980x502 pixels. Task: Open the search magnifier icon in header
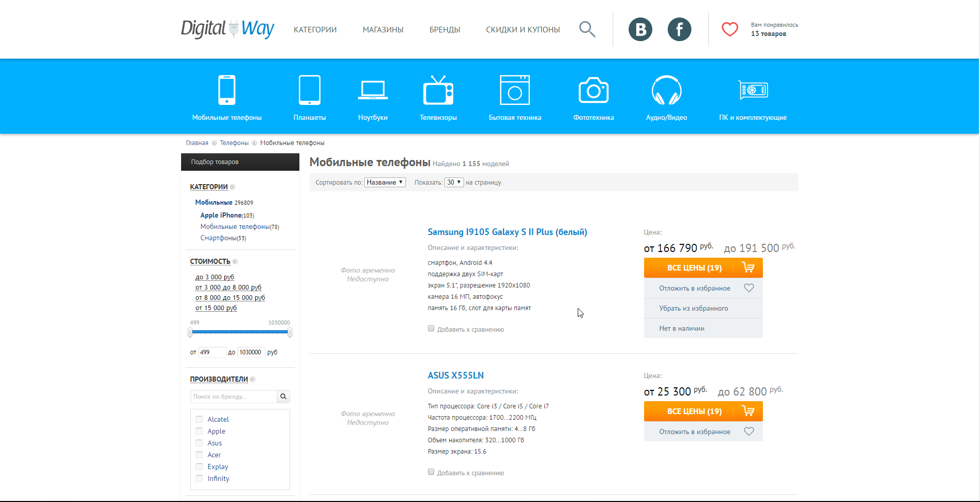point(587,29)
